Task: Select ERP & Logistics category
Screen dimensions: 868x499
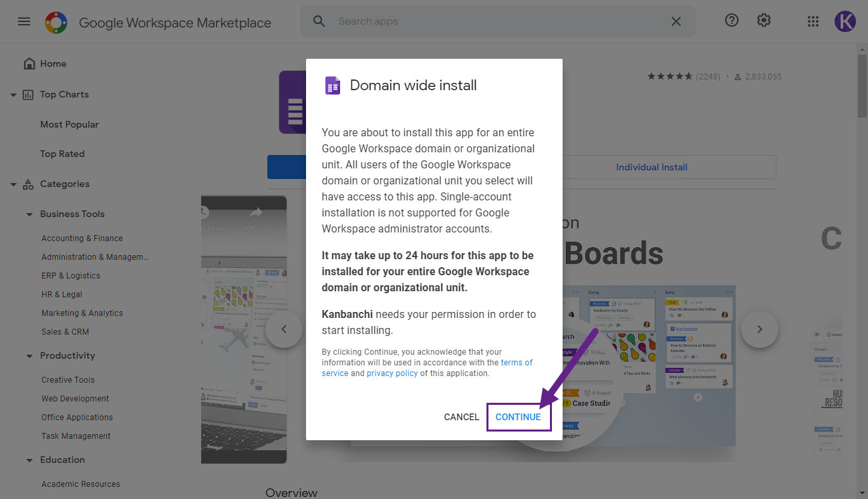Action: tap(71, 276)
